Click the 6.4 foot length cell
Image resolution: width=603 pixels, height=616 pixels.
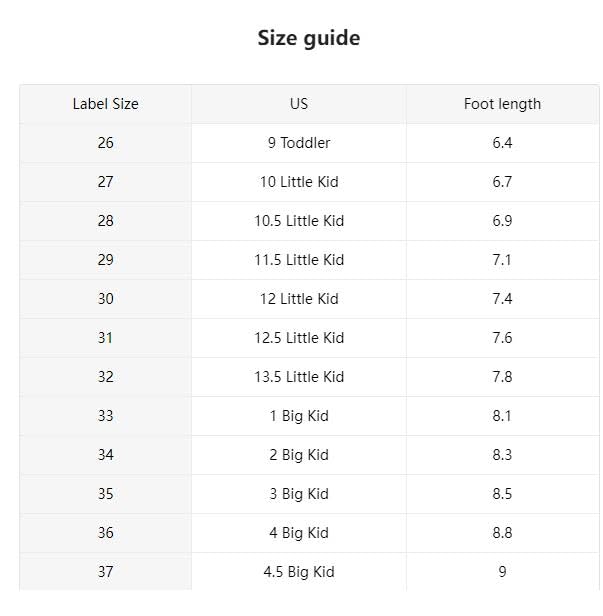tap(502, 143)
